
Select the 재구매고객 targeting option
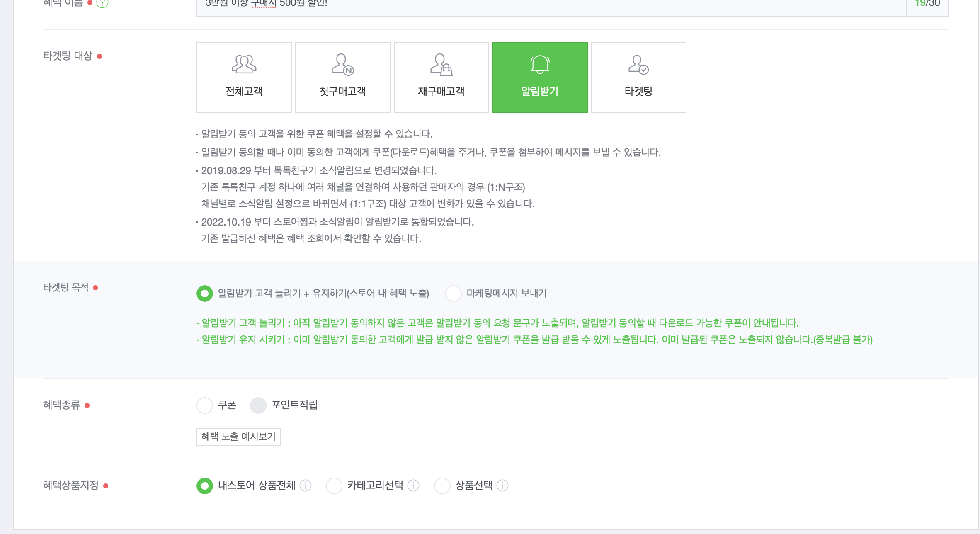[x=441, y=78]
